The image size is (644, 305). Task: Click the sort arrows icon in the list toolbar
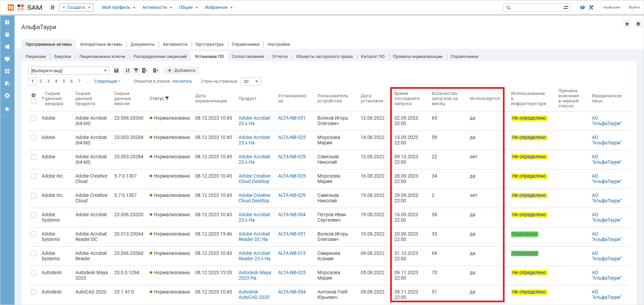(128, 70)
